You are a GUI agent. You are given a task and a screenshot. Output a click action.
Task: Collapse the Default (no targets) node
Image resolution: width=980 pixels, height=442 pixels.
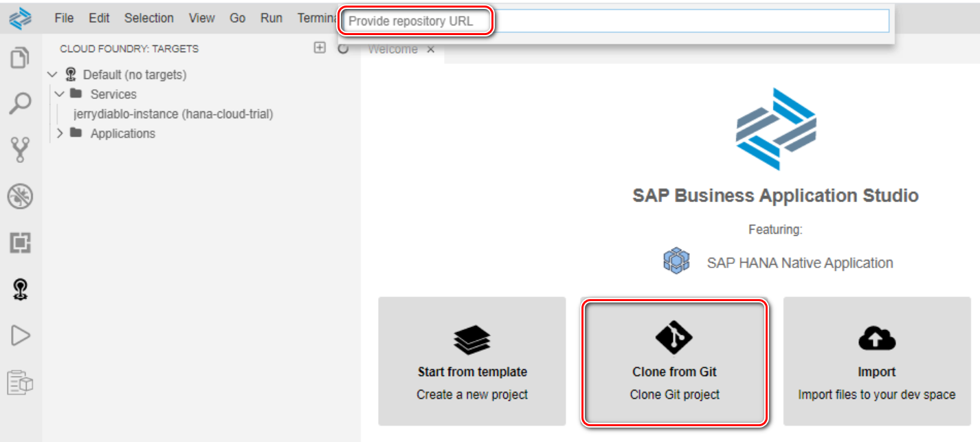(x=53, y=75)
